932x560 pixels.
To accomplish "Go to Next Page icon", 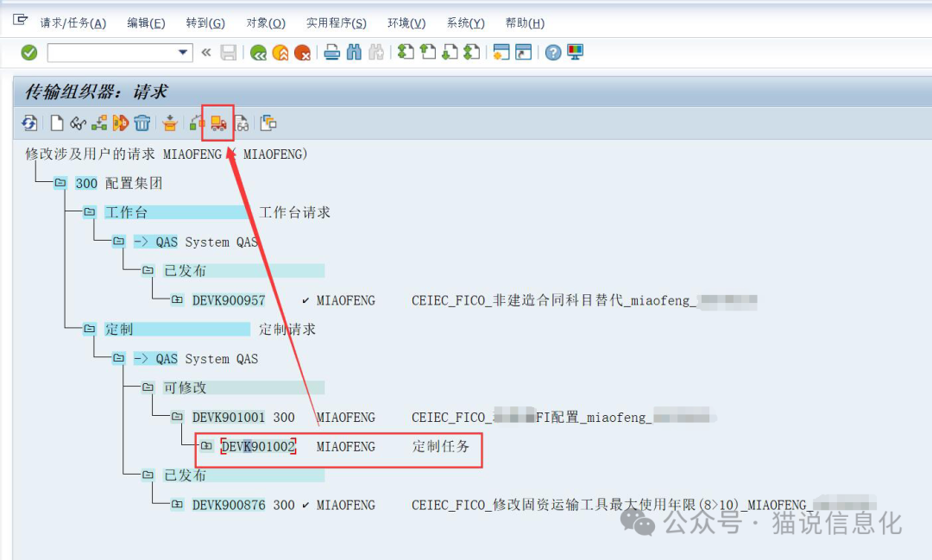I will coord(450,53).
